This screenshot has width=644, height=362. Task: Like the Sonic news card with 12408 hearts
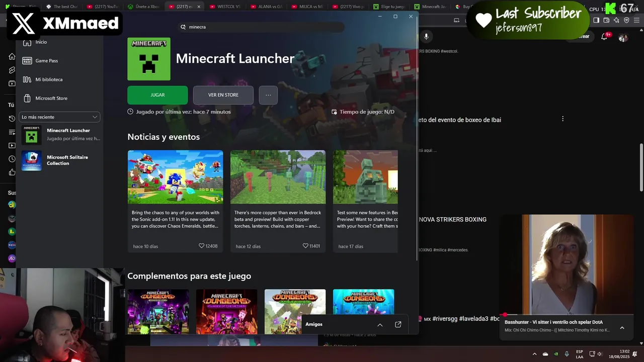[202, 246]
